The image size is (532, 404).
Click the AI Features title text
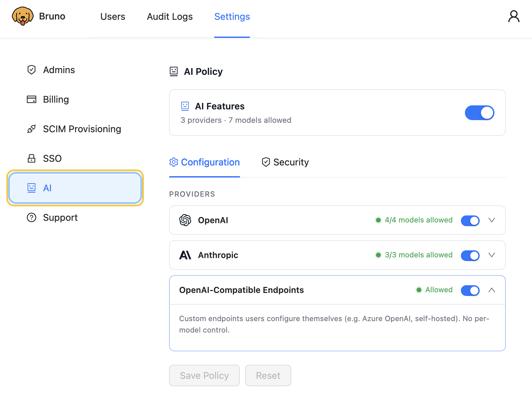click(x=220, y=106)
